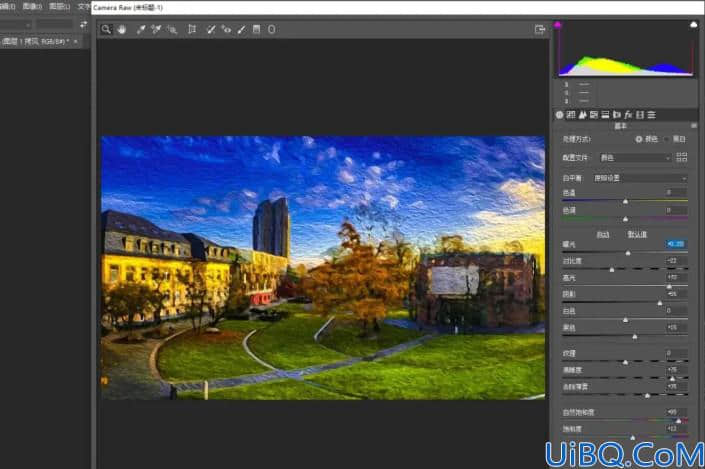Click the Default (默认值) link
Image resolution: width=705 pixels, height=469 pixels.
637,235
